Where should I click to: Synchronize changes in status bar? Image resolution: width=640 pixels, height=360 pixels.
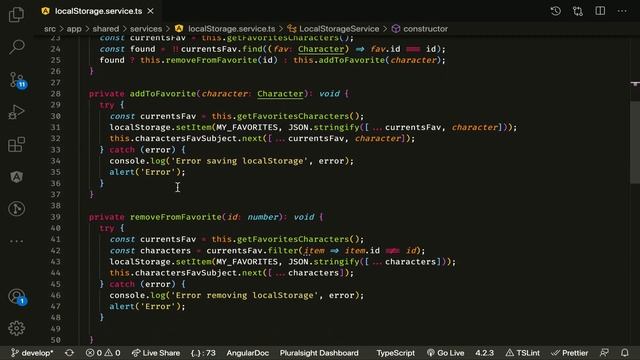69,353
